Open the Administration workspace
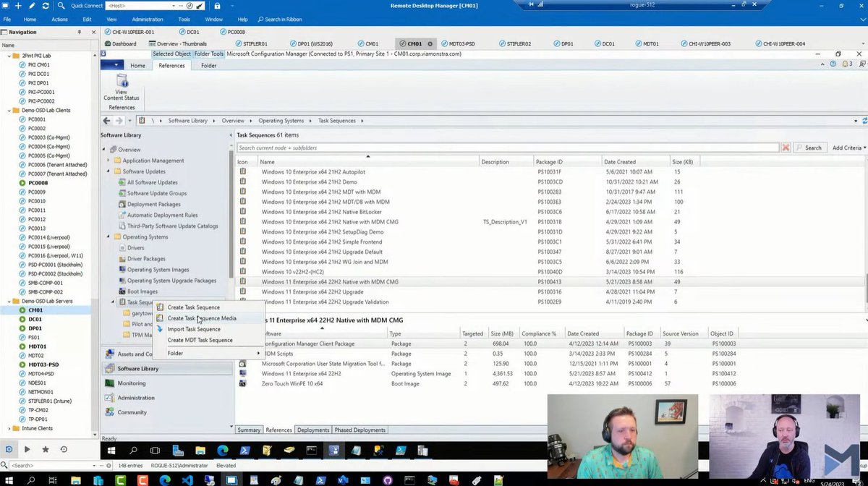Viewport: 868px width, 486px height. 136,398
